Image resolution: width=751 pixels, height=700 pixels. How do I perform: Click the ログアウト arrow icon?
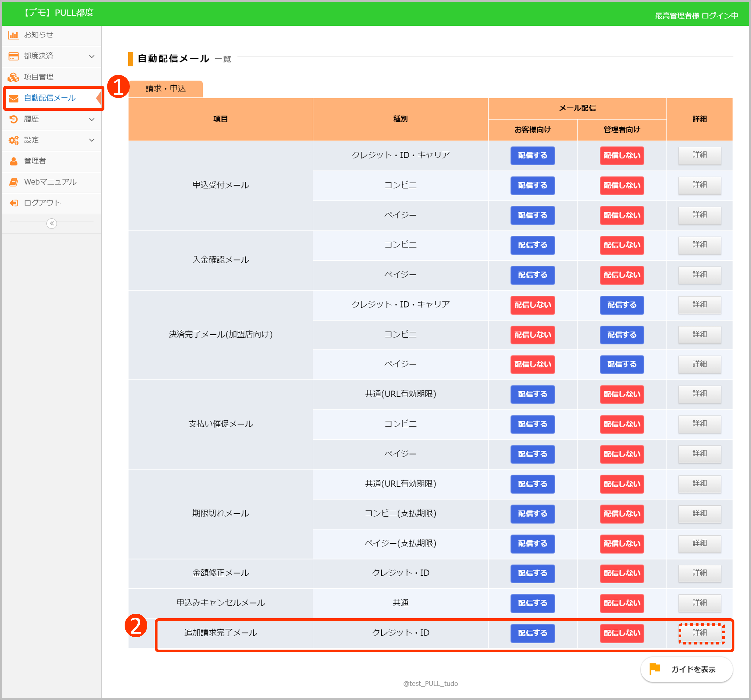[14, 203]
